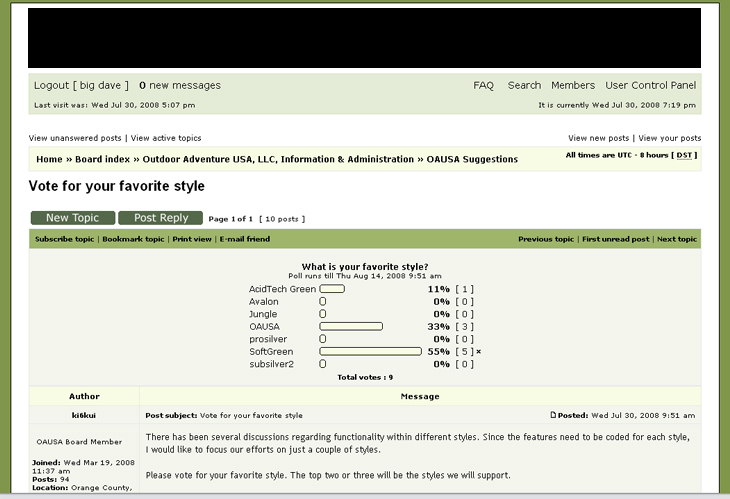Open the User Control Panel
This screenshot has height=499, width=730.
(x=650, y=86)
